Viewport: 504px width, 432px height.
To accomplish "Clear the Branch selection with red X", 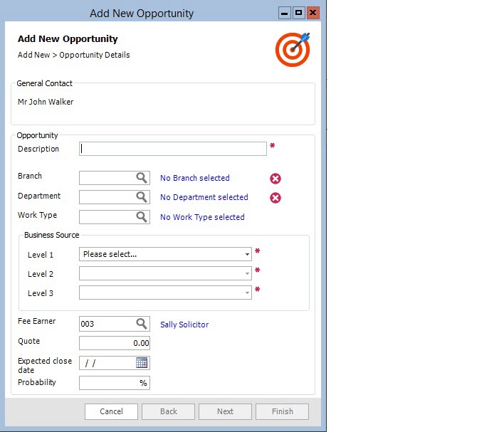I will pyautogui.click(x=275, y=179).
